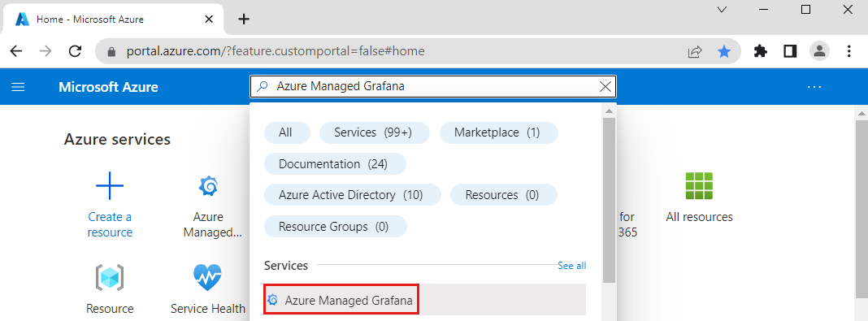Click the All resources label
Viewport: 868px width, 321px height.
(x=699, y=217)
